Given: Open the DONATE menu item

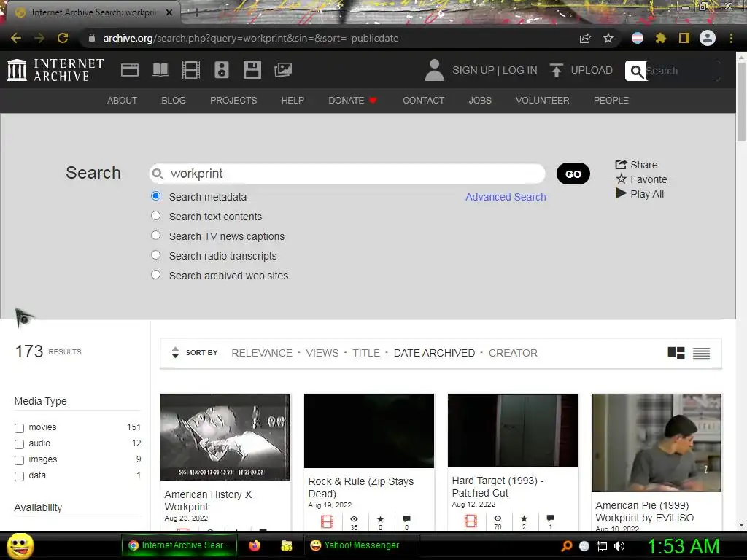Looking at the screenshot, I should pos(352,101).
